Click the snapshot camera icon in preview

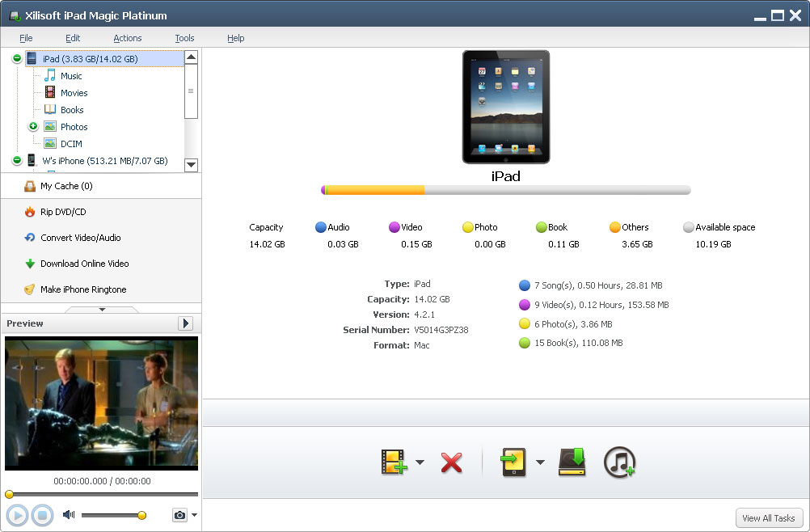[179, 515]
